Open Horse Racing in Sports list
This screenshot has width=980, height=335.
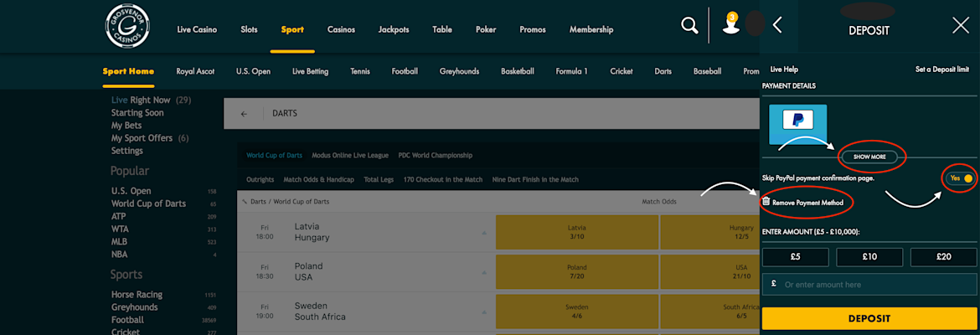pyautogui.click(x=137, y=294)
